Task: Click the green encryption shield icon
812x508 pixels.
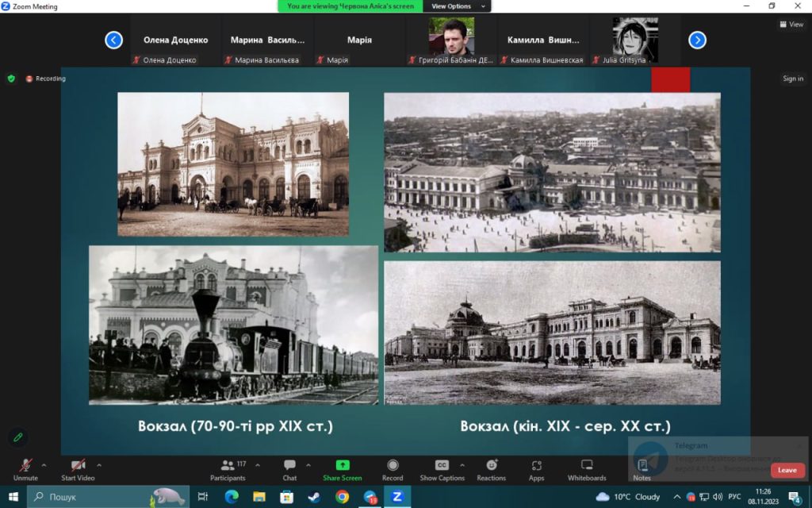Action: tap(11, 79)
